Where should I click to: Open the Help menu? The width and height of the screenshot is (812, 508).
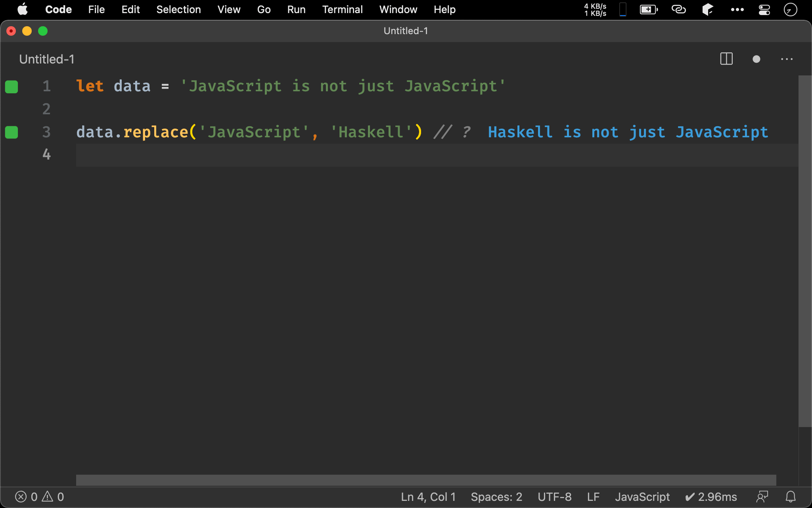coord(444,10)
